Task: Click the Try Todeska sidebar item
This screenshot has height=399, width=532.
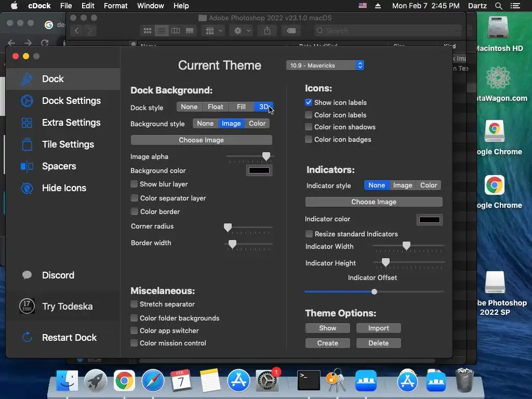Action: tap(63, 307)
